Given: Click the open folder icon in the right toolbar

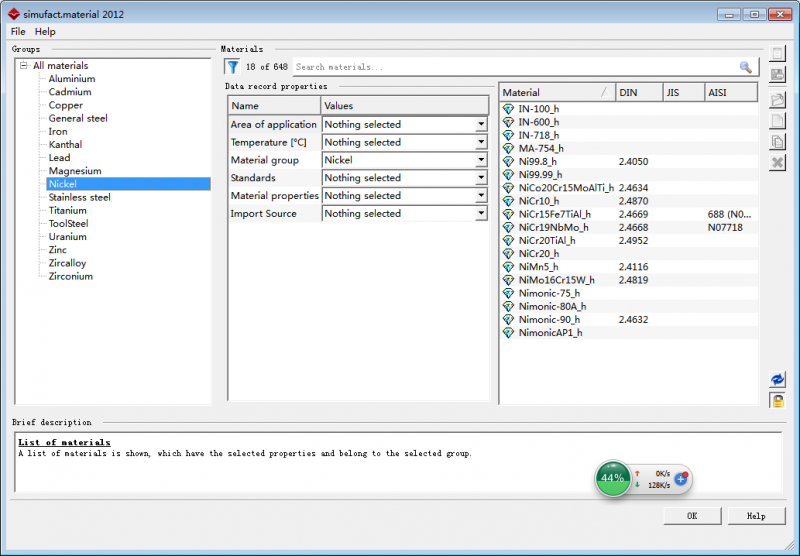Looking at the screenshot, I should coord(777,100).
